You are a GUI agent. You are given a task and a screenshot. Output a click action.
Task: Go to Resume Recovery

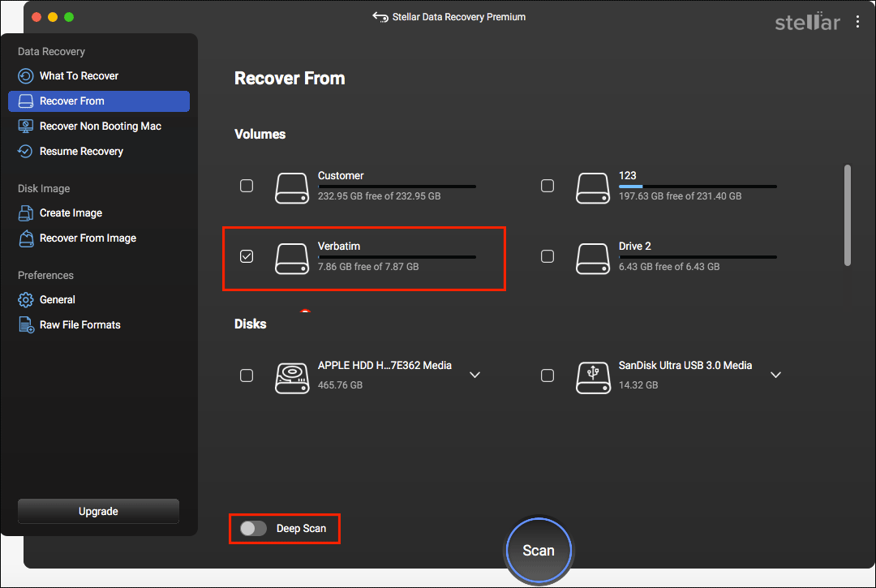[x=99, y=152]
